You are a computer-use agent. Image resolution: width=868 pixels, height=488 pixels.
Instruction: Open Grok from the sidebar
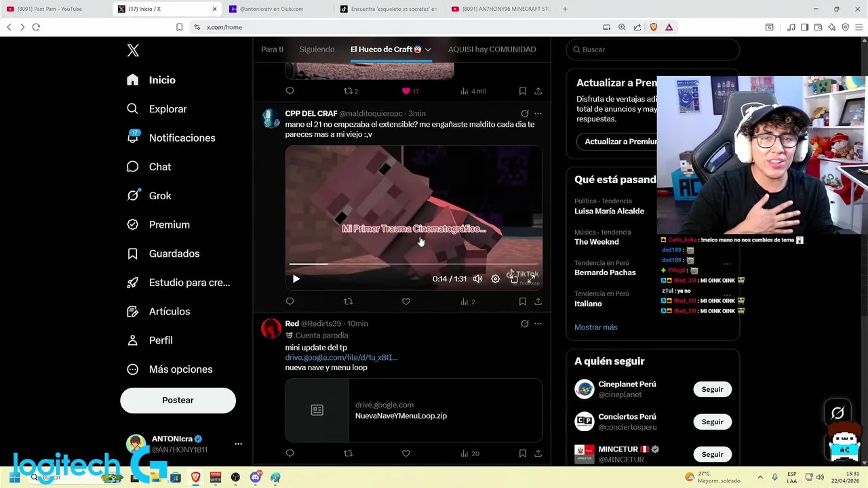(x=149, y=196)
